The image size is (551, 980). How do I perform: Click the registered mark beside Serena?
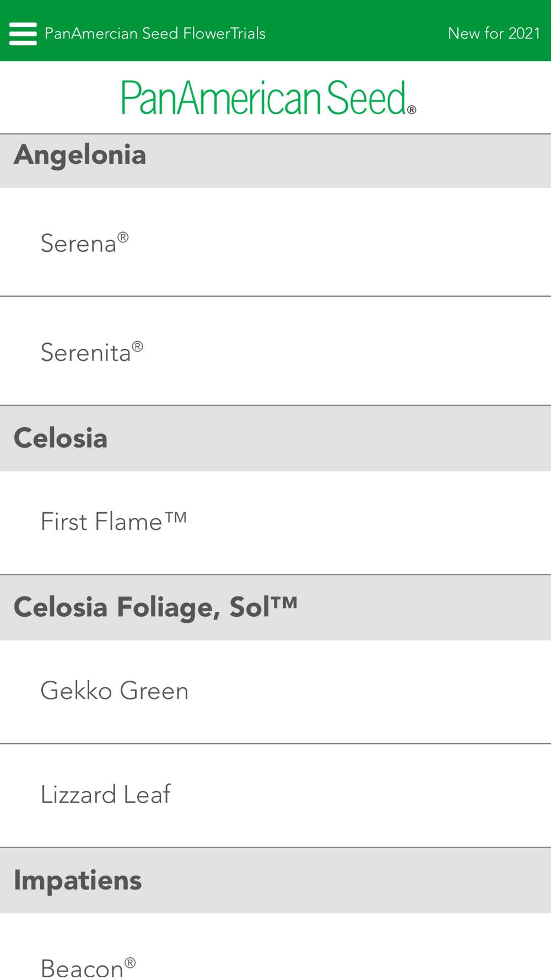123,238
